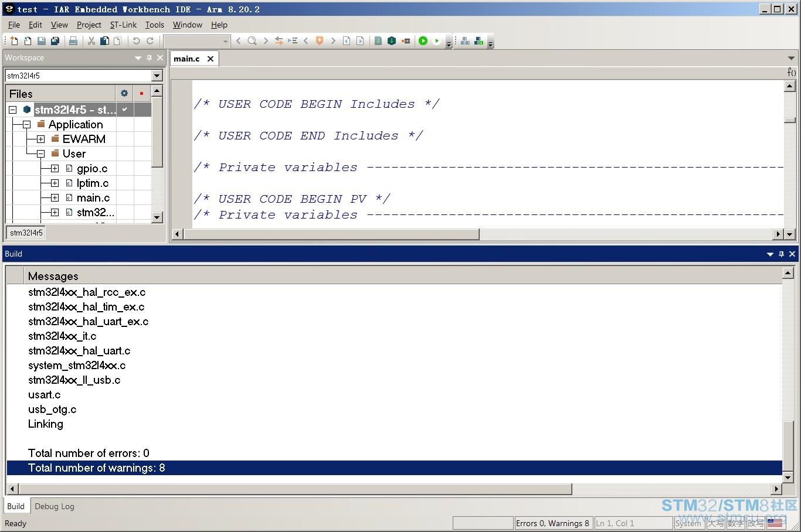Open the Edit menu
This screenshot has width=801, height=532.
[x=35, y=25]
